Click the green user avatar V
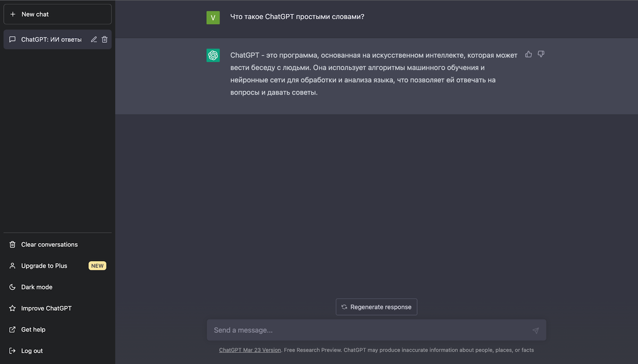 click(213, 18)
